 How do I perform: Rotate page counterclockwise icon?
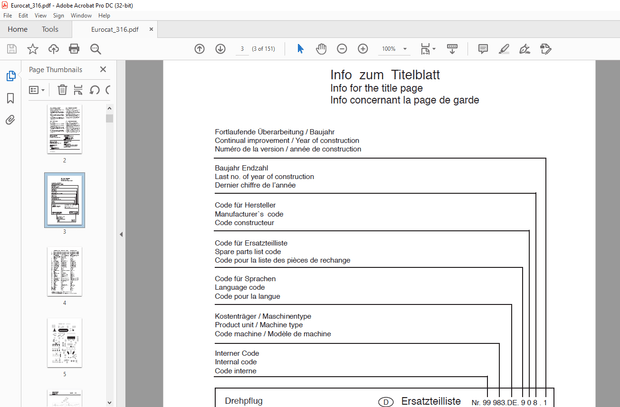tap(94, 90)
